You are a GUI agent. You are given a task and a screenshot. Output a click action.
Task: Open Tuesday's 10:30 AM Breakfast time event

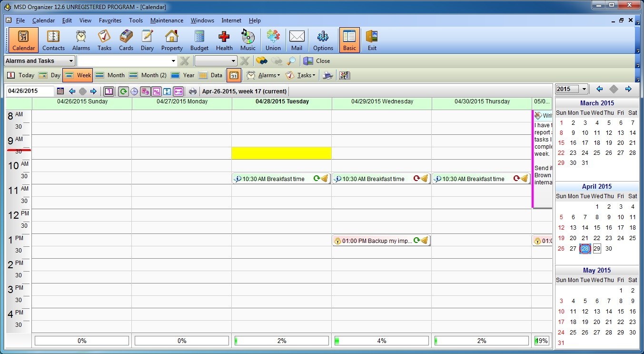281,179
